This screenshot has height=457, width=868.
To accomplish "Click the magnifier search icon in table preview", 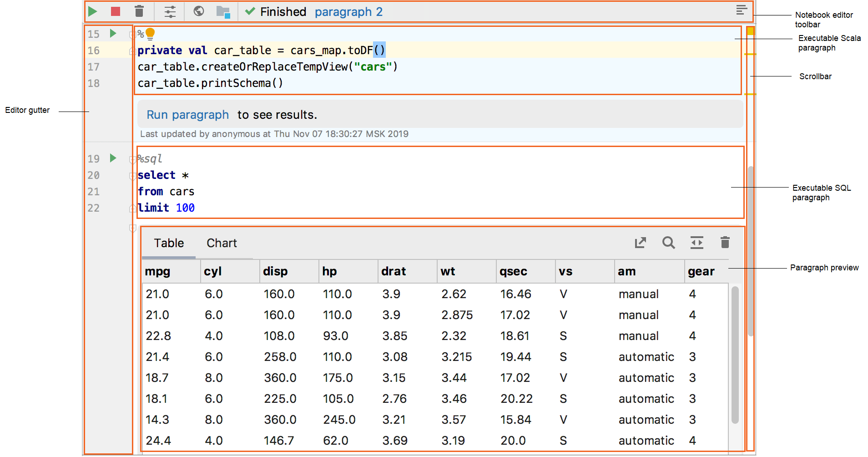I will click(668, 243).
